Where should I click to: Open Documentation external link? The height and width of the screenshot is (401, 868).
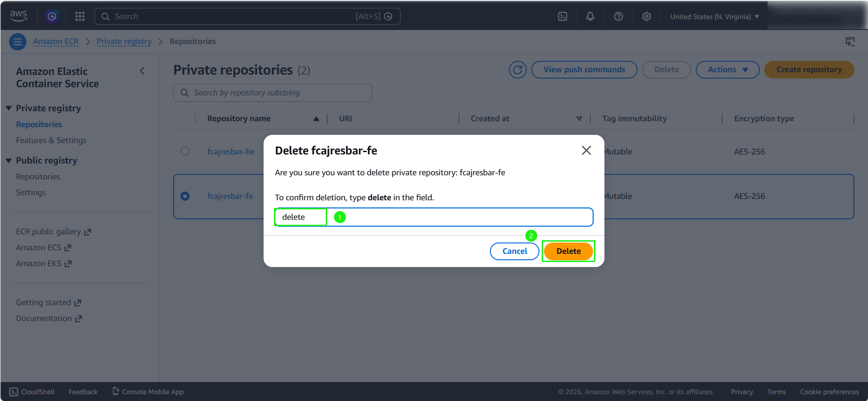49,318
